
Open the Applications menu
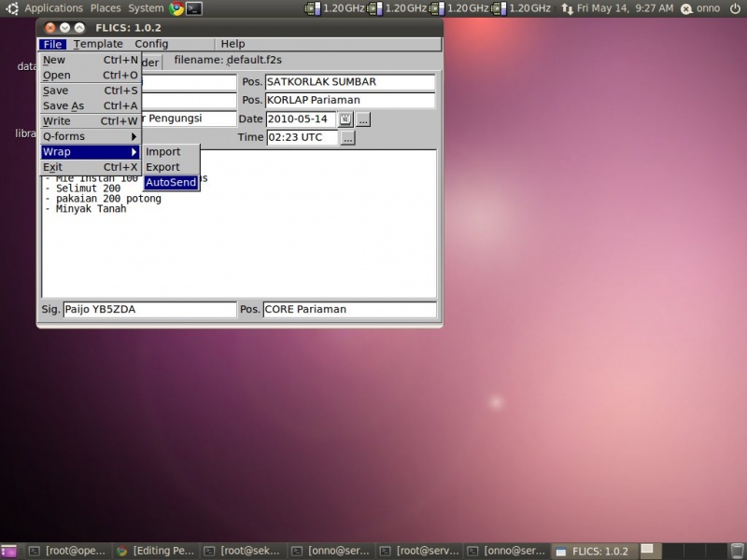tap(53, 7)
